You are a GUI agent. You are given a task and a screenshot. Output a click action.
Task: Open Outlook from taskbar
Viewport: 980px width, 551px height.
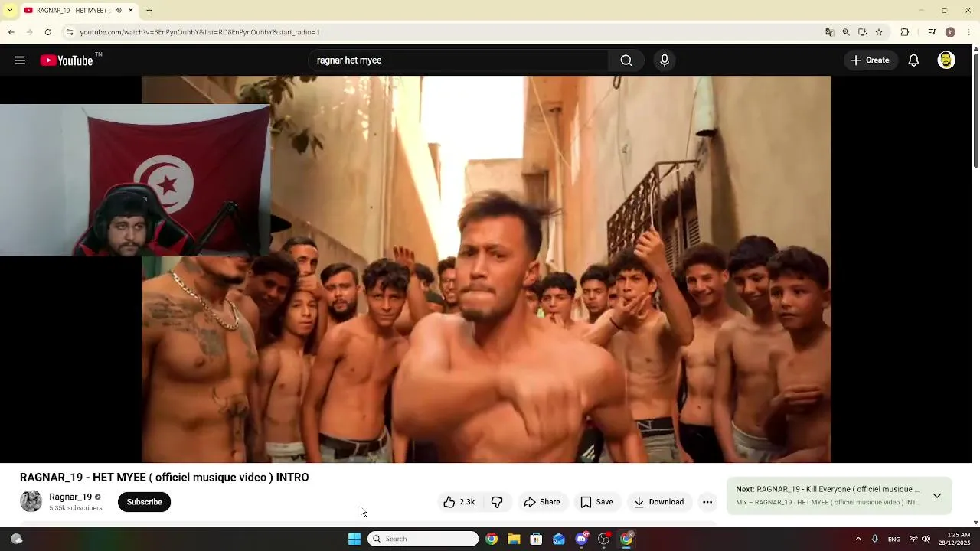pyautogui.click(x=559, y=539)
